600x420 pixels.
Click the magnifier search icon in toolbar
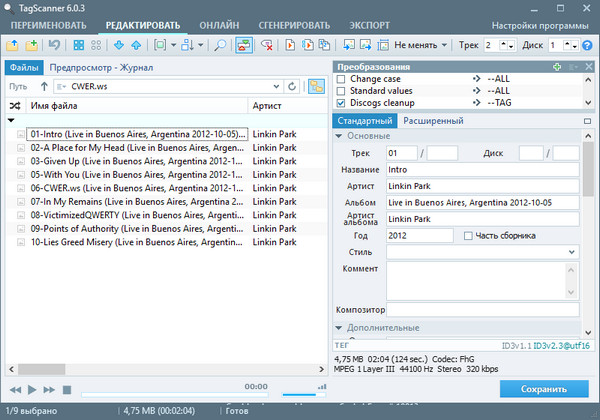click(220, 45)
